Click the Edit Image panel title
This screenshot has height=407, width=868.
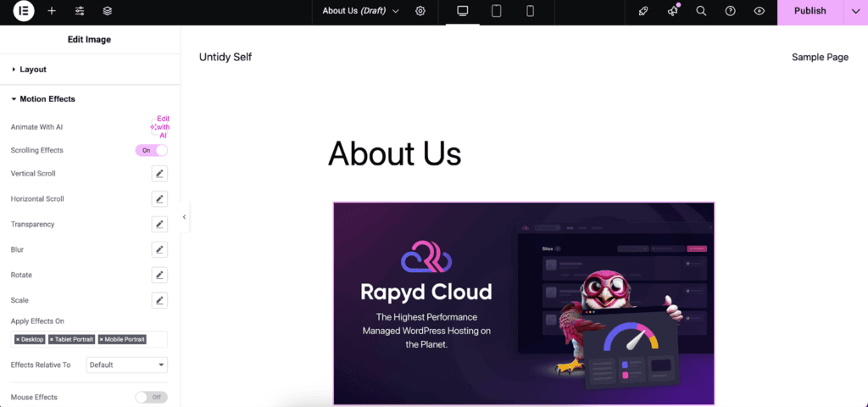click(89, 40)
